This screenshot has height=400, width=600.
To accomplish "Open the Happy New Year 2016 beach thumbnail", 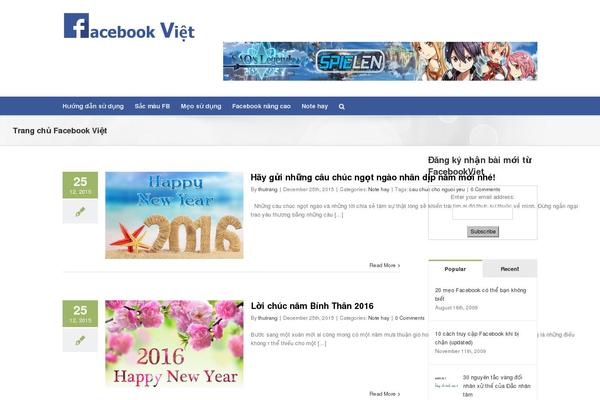I will coord(174,215).
